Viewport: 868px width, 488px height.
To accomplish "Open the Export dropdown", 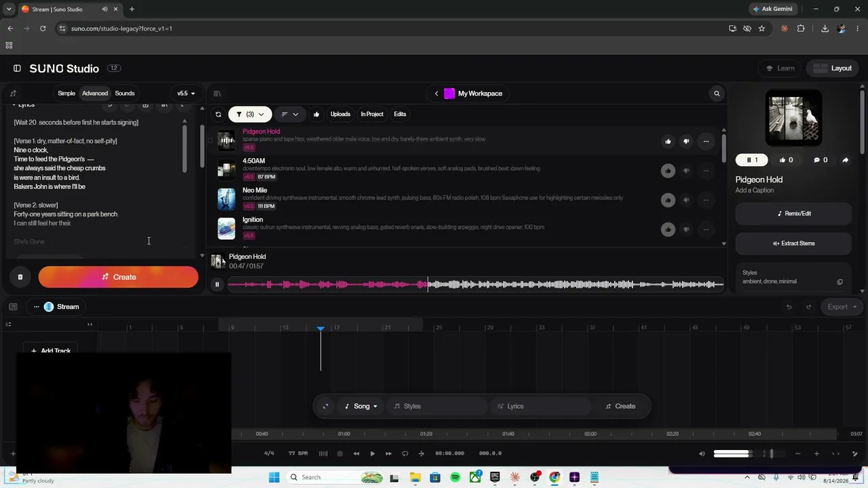I will coord(842,307).
